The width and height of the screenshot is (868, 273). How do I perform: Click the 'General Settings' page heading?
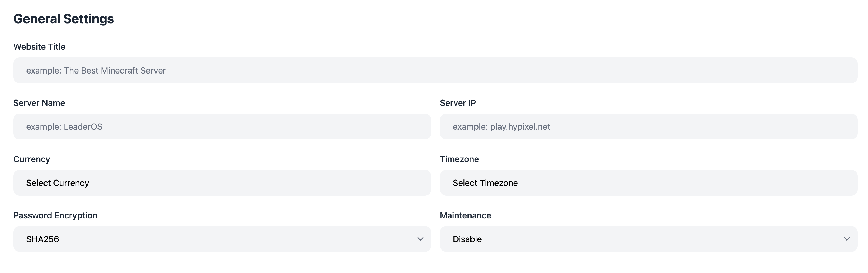point(64,19)
